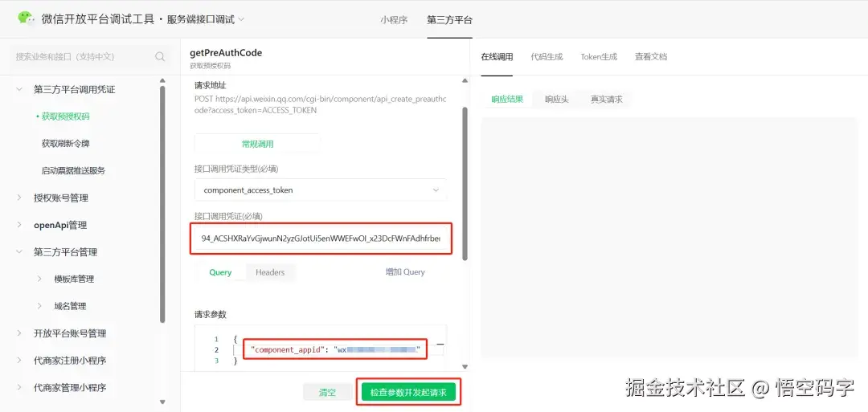Click the 接口调用凭证 token input field
The width and height of the screenshot is (868, 412).
tap(321, 239)
